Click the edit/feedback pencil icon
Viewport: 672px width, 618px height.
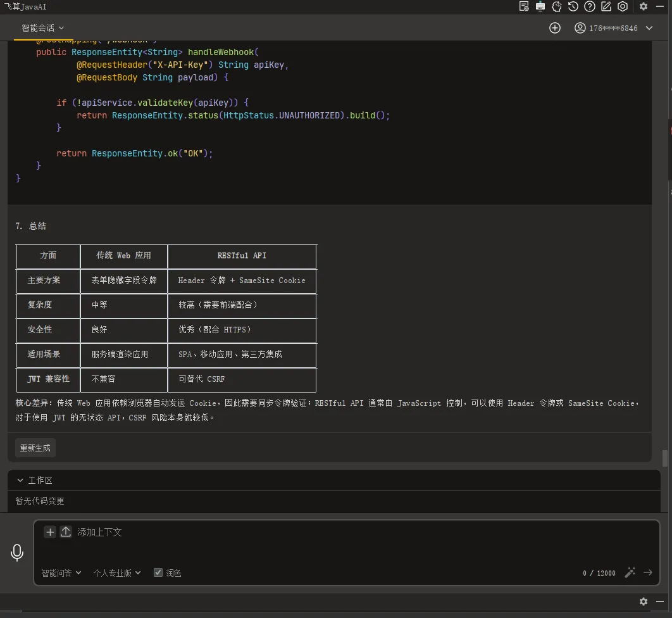click(x=606, y=6)
